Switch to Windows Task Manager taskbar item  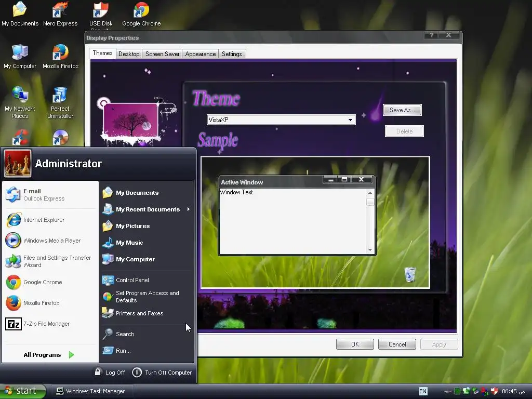click(x=91, y=391)
